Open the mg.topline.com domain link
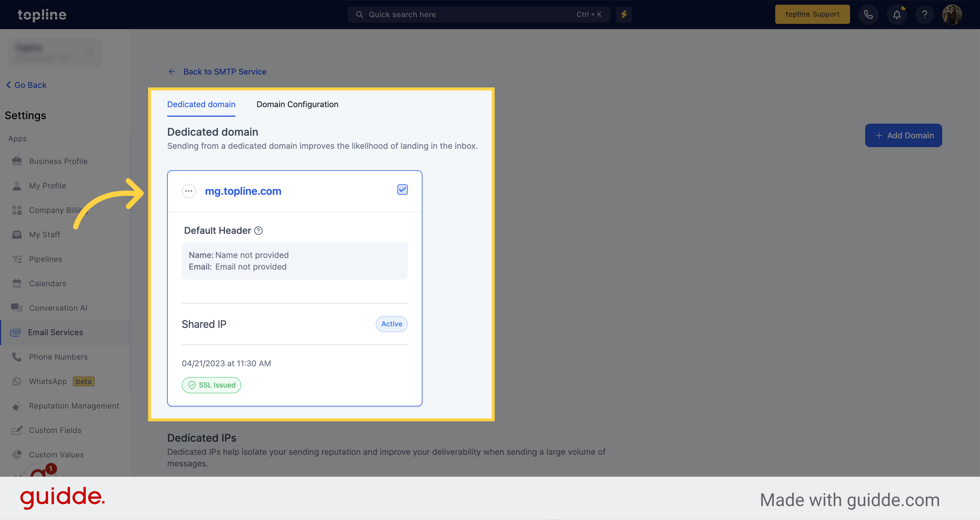This screenshot has height=520, width=980. coord(243,191)
